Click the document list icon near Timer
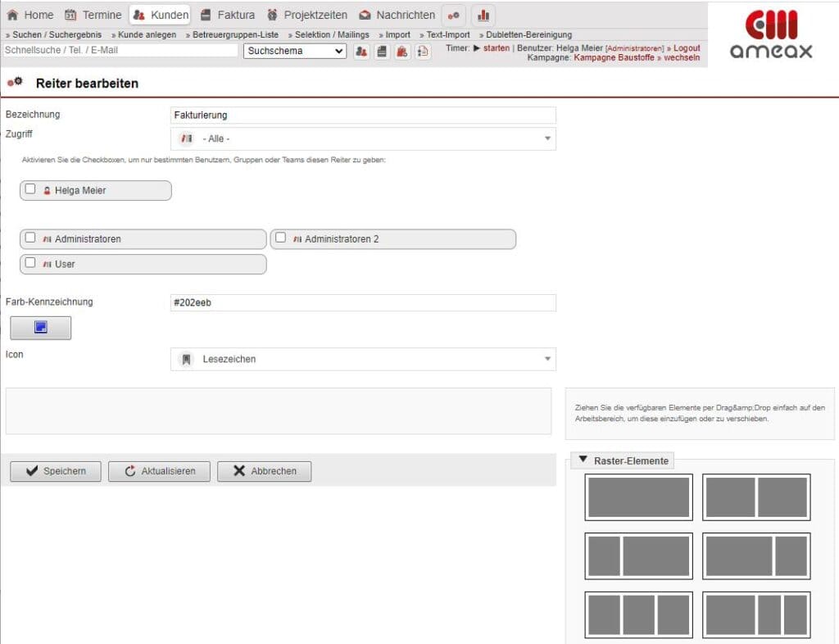The image size is (839, 644). (x=422, y=51)
